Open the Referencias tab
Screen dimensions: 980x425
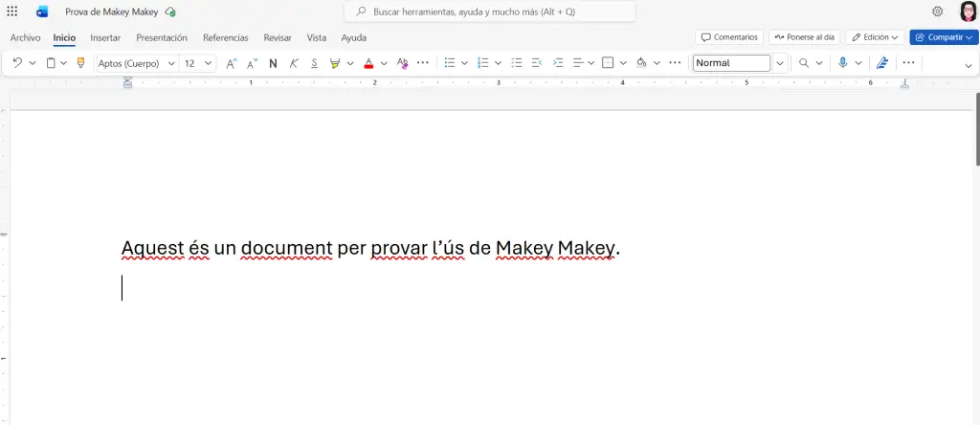(x=225, y=37)
